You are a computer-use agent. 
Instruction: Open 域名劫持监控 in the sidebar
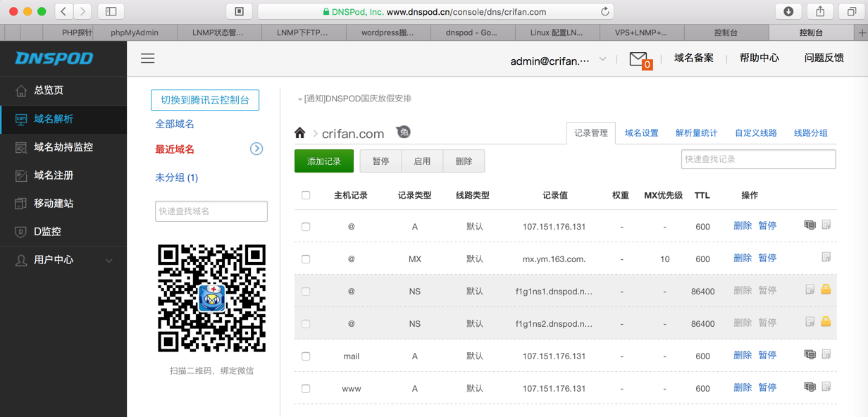pos(63,147)
